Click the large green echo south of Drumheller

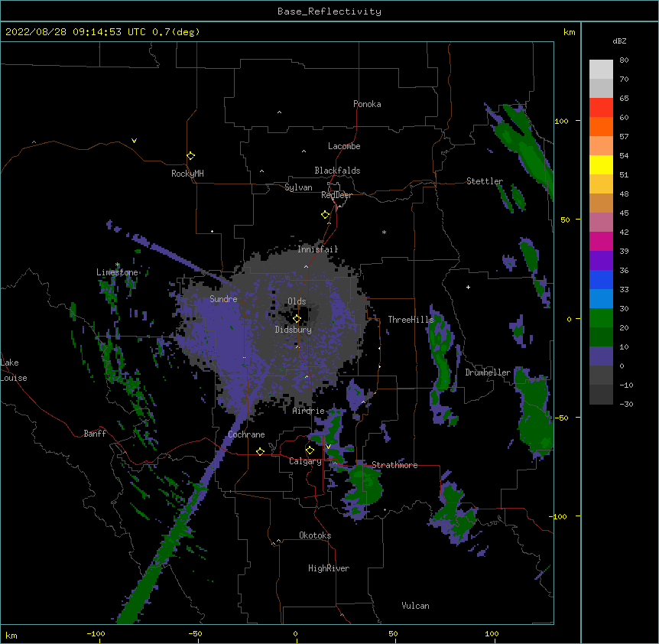pyautogui.click(x=534, y=414)
